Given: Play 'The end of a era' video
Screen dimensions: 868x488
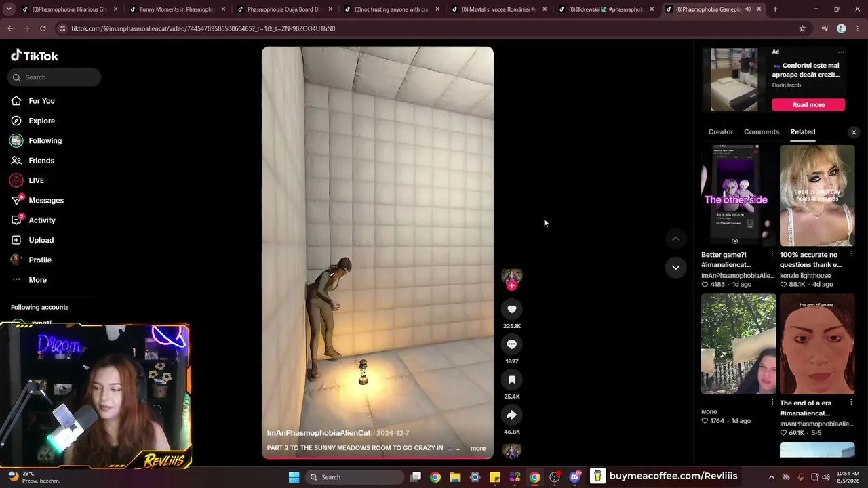Looking at the screenshot, I should click(x=817, y=344).
